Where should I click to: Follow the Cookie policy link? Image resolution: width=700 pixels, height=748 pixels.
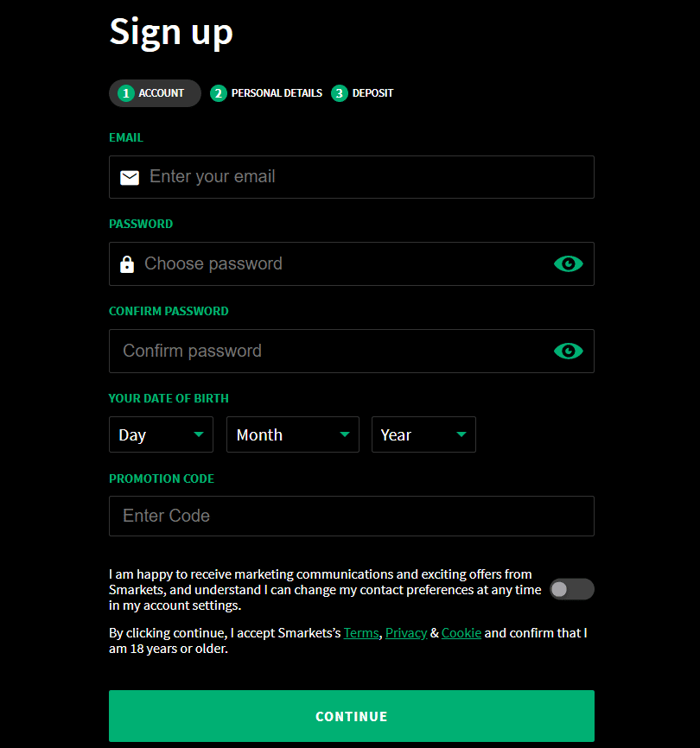pyautogui.click(x=461, y=633)
